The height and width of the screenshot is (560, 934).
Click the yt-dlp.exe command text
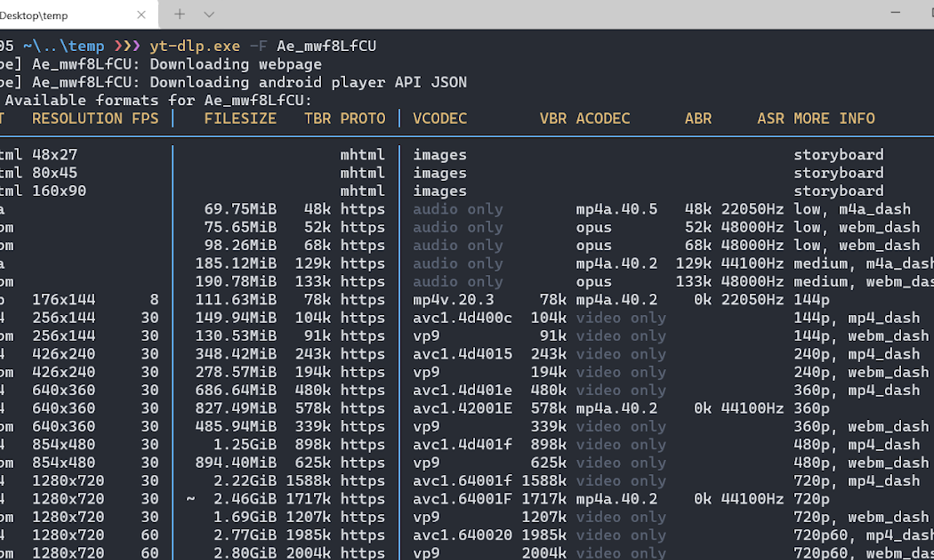[x=195, y=46]
